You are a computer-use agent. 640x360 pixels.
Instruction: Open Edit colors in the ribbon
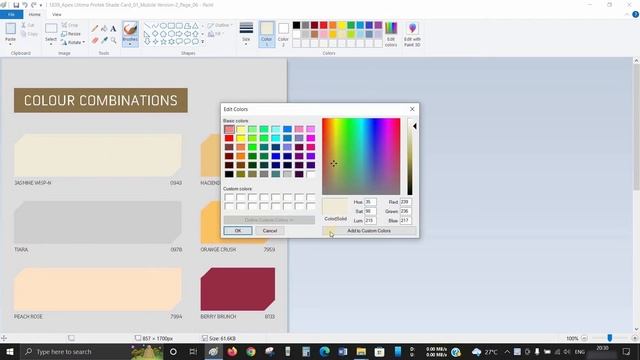click(391, 34)
